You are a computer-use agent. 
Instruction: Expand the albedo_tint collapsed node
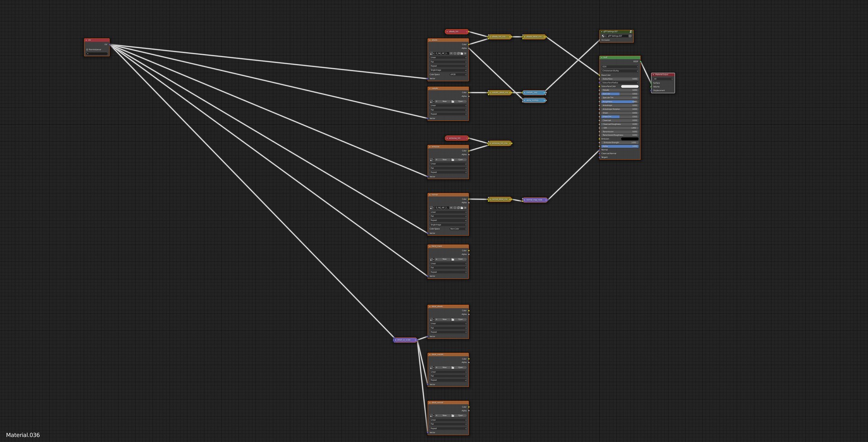click(x=447, y=32)
